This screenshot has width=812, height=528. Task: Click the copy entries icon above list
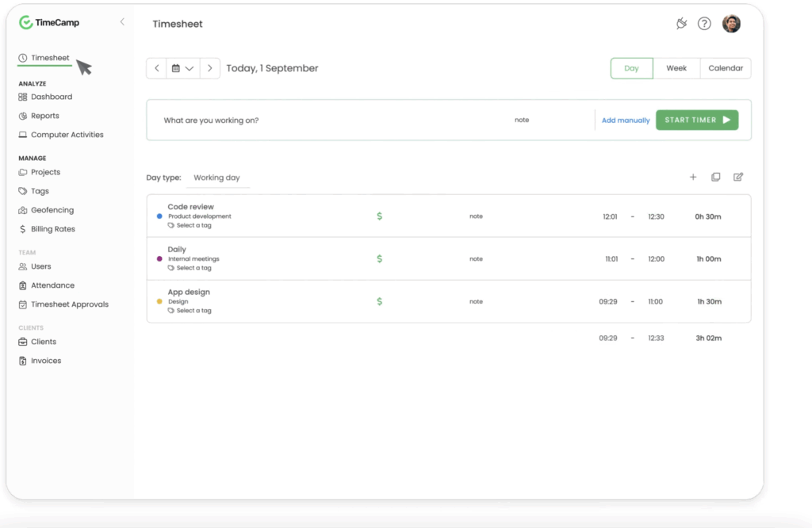point(715,178)
